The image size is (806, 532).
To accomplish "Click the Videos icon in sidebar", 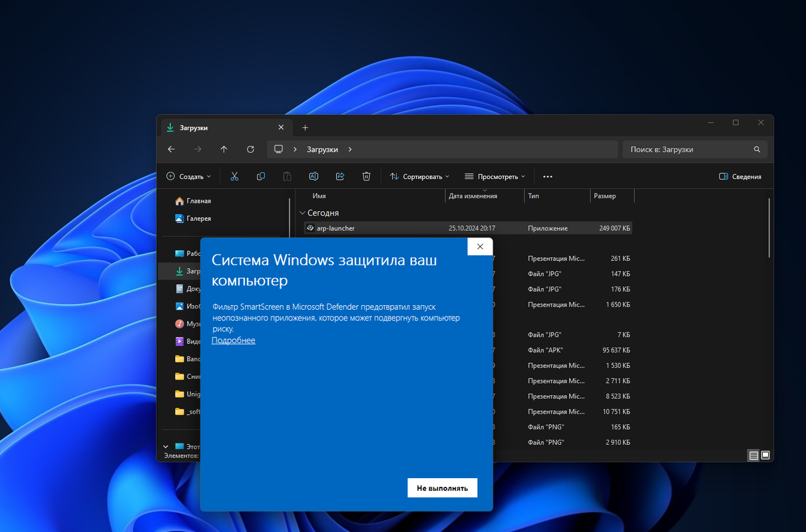I will 179,341.
